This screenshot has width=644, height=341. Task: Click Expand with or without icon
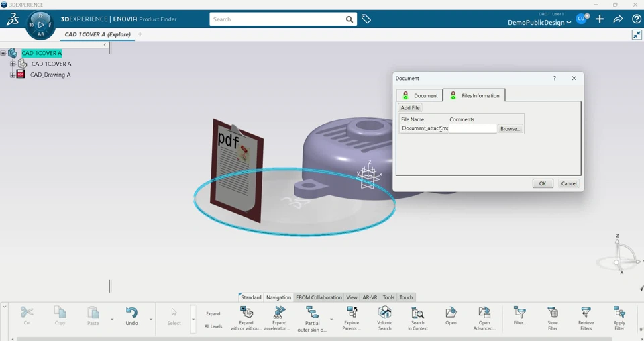click(x=246, y=318)
